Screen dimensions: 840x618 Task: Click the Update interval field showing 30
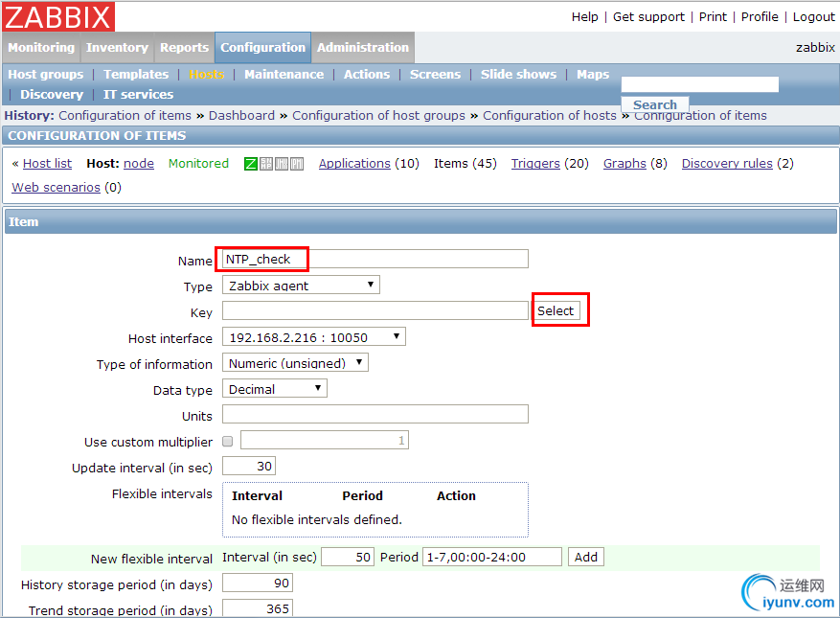click(249, 467)
